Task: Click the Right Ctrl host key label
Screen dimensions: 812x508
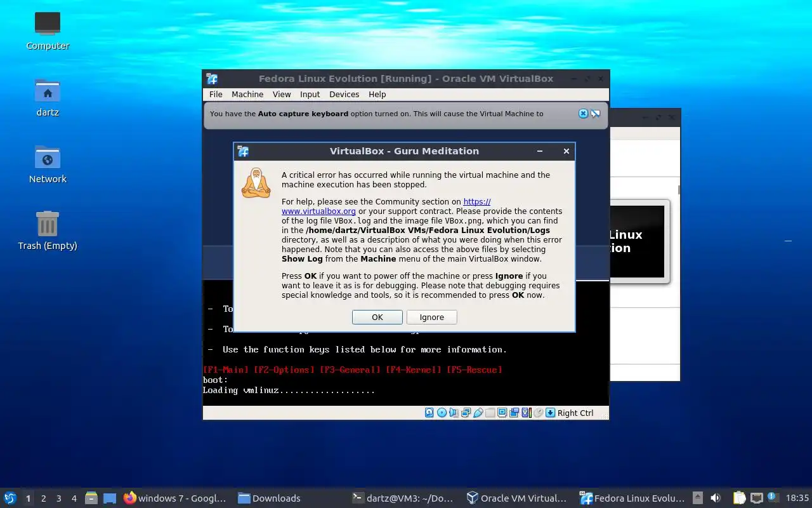Action: click(575, 413)
